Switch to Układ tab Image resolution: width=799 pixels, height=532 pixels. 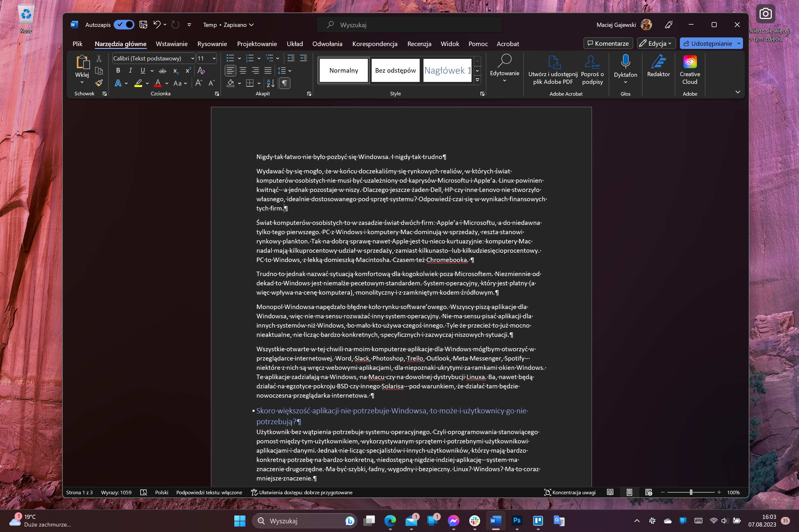295,44
